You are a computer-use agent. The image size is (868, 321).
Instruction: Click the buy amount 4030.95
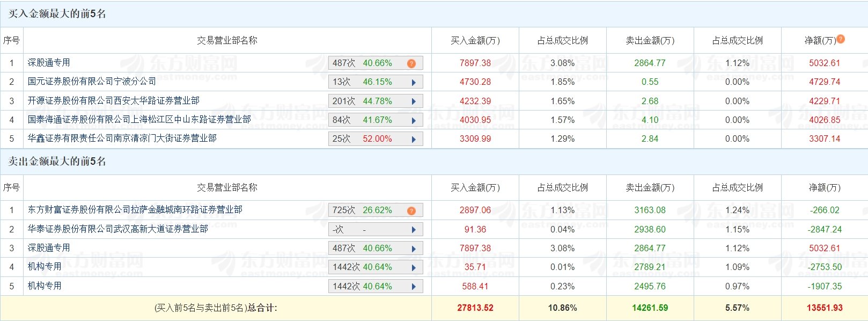475,120
